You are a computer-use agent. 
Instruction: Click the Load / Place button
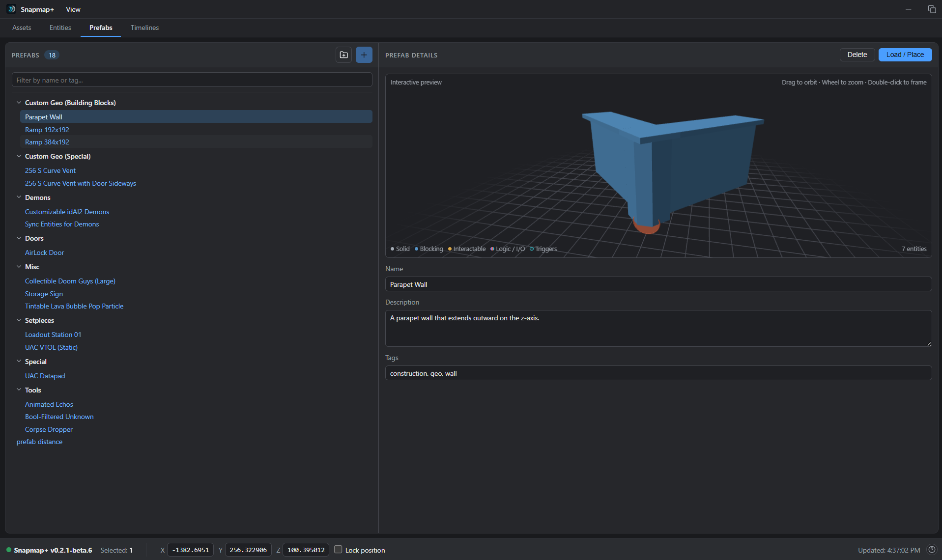click(905, 55)
